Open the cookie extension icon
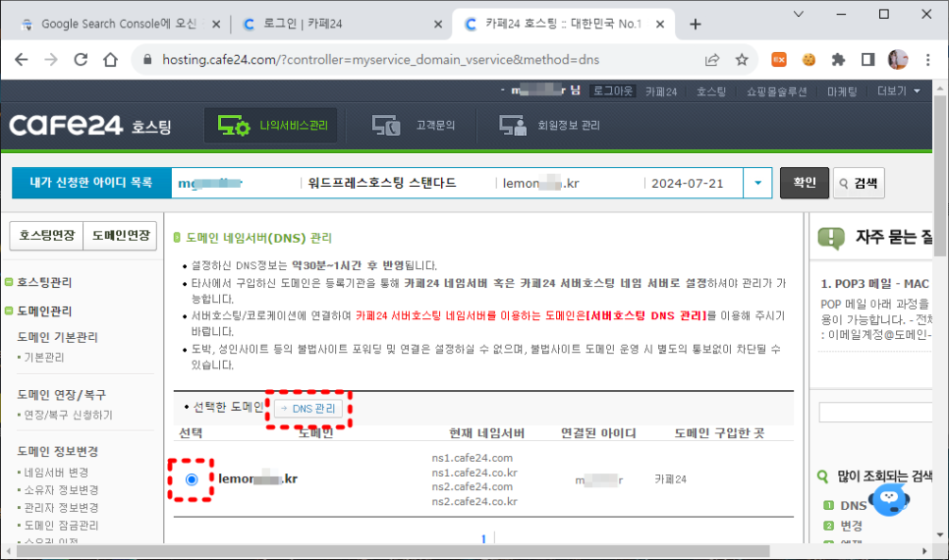This screenshot has width=949, height=560. (809, 59)
